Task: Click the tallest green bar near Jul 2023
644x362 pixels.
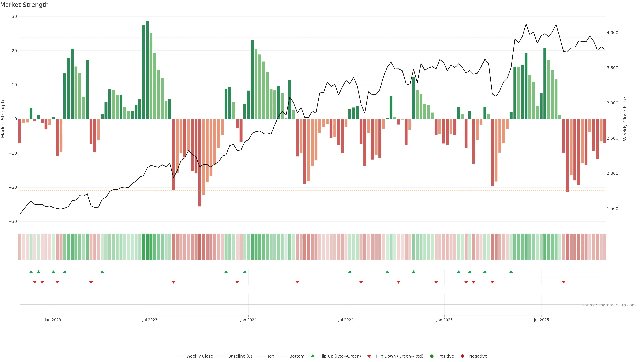Action: tap(147, 70)
